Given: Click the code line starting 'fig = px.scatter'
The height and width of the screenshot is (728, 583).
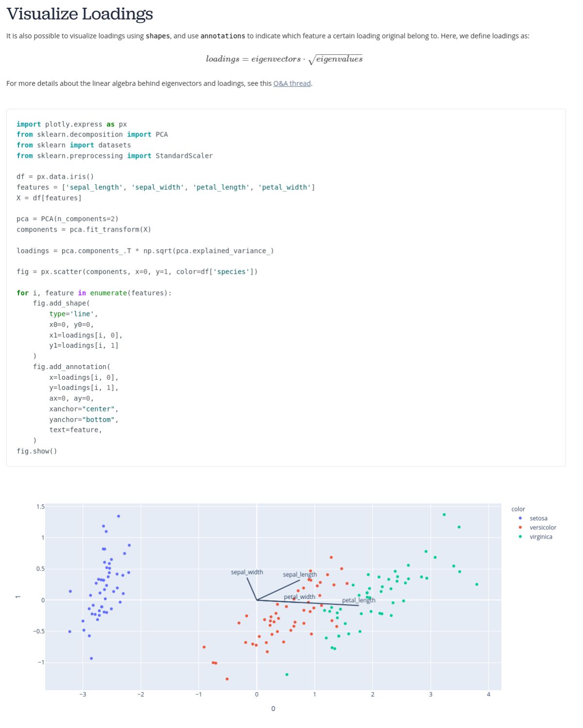Looking at the screenshot, I should pos(137,272).
